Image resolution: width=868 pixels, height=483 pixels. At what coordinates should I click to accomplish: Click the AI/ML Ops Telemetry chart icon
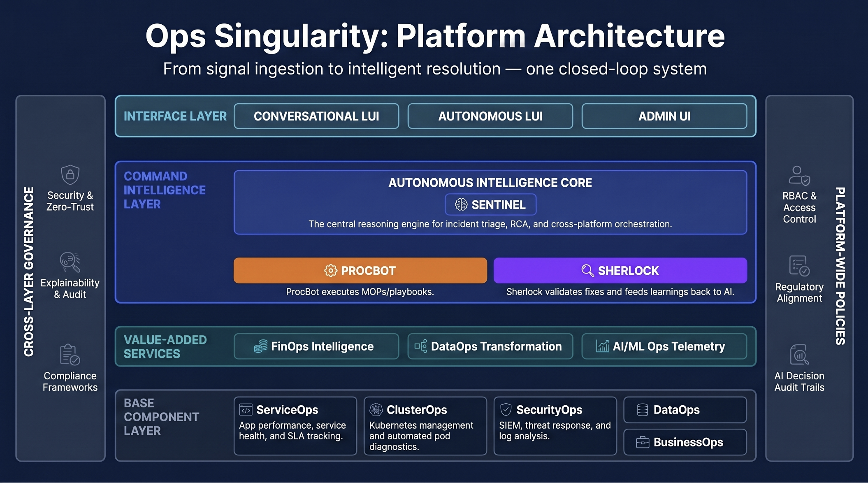point(603,346)
